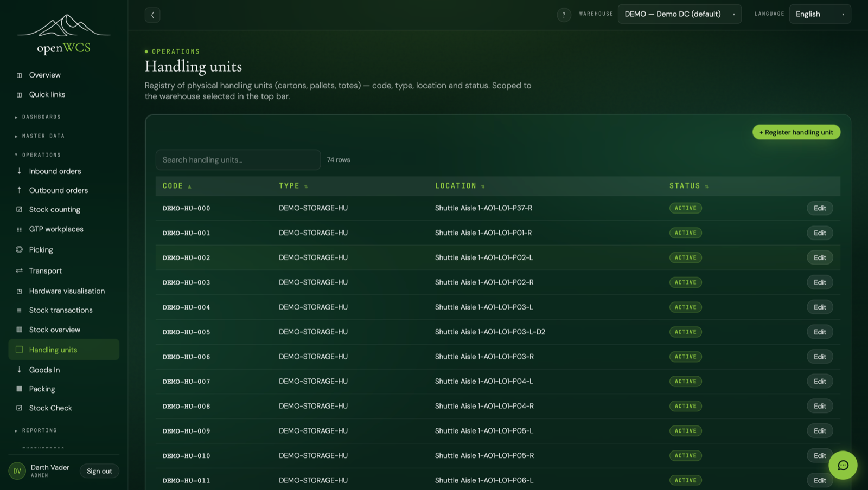868x490 pixels.
Task: Select code cell DEMO-HU-004
Action: [186, 307]
